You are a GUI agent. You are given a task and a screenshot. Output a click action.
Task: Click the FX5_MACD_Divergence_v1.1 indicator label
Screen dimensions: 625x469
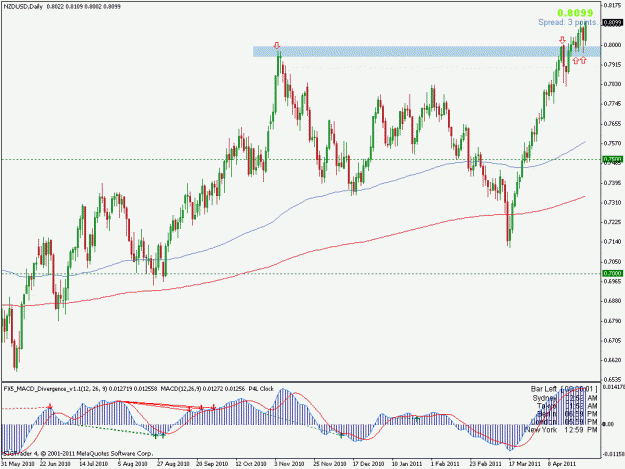(x=81, y=389)
